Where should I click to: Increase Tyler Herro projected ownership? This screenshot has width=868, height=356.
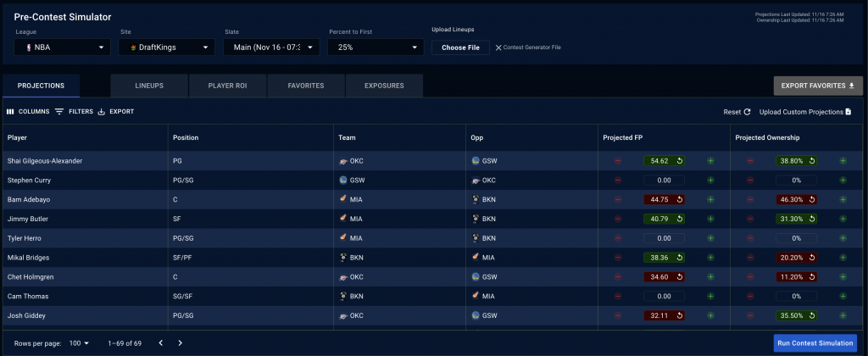click(x=843, y=239)
